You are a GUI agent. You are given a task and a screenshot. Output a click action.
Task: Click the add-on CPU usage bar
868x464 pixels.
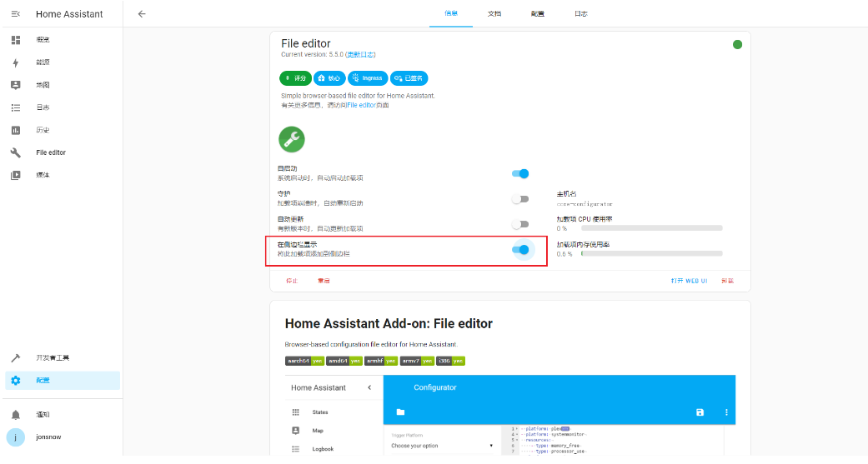(651, 228)
